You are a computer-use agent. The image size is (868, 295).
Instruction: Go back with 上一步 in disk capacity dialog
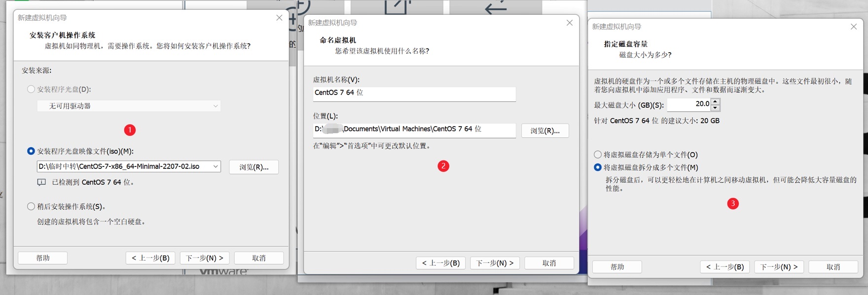pyautogui.click(x=725, y=266)
